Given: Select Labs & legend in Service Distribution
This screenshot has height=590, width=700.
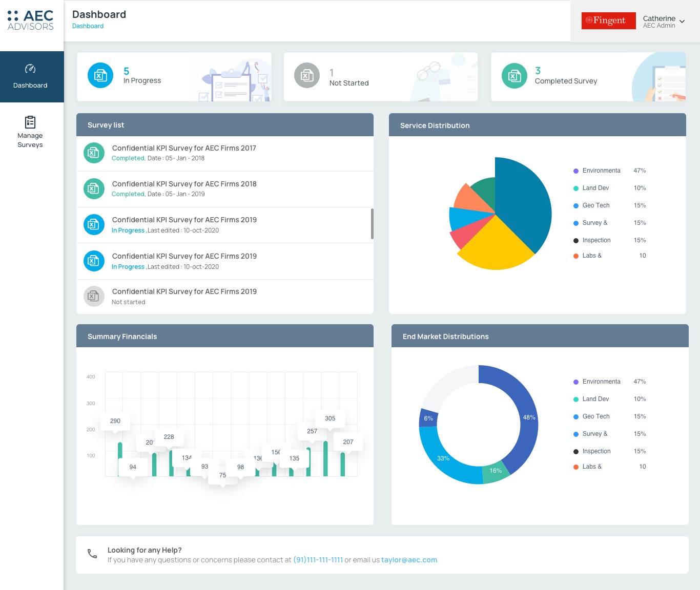Looking at the screenshot, I should coord(610,256).
